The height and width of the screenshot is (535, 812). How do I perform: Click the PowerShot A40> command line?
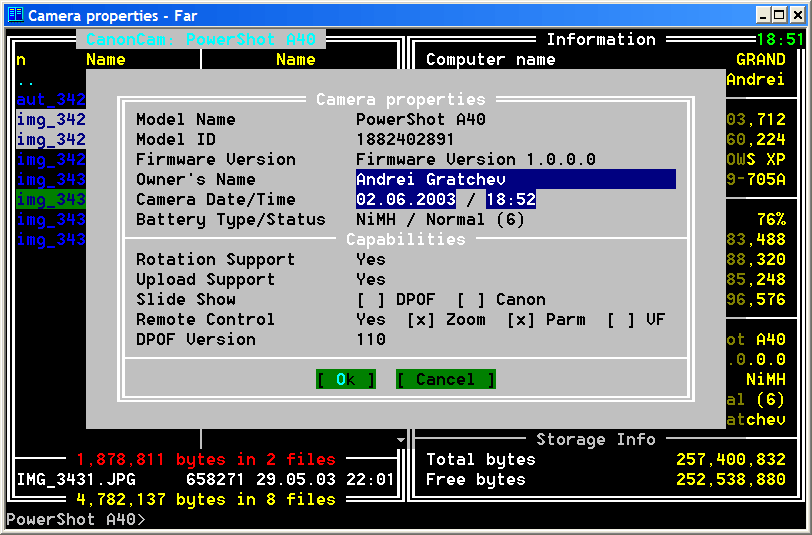tap(77, 519)
